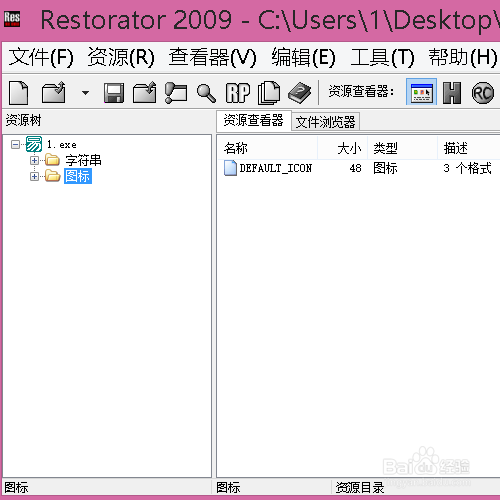500x500 pixels.
Task: Click the copy pages toolbar icon
Action: [269, 92]
